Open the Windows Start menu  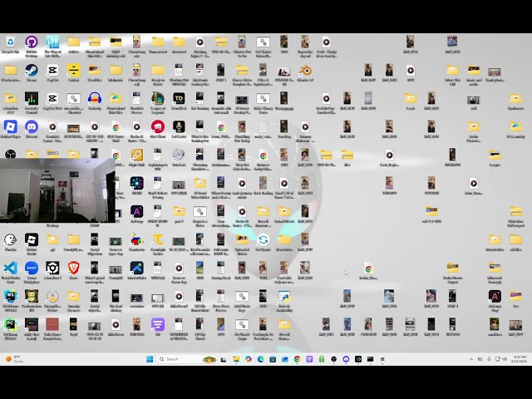150,359
